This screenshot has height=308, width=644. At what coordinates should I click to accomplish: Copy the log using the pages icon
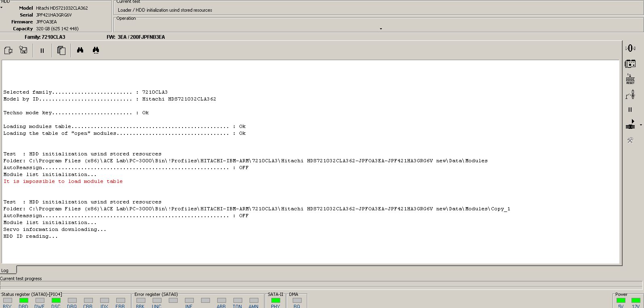(x=61, y=50)
